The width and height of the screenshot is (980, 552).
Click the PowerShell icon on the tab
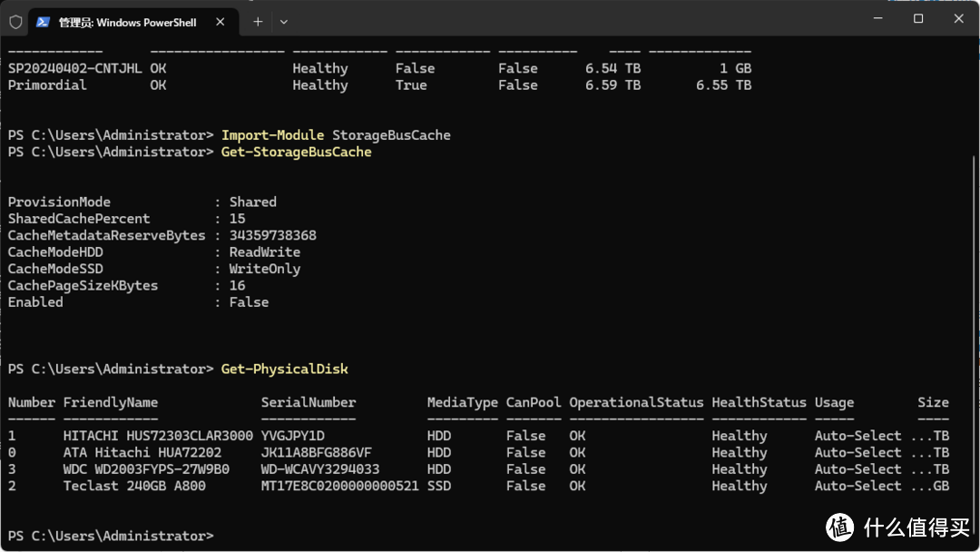point(43,23)
